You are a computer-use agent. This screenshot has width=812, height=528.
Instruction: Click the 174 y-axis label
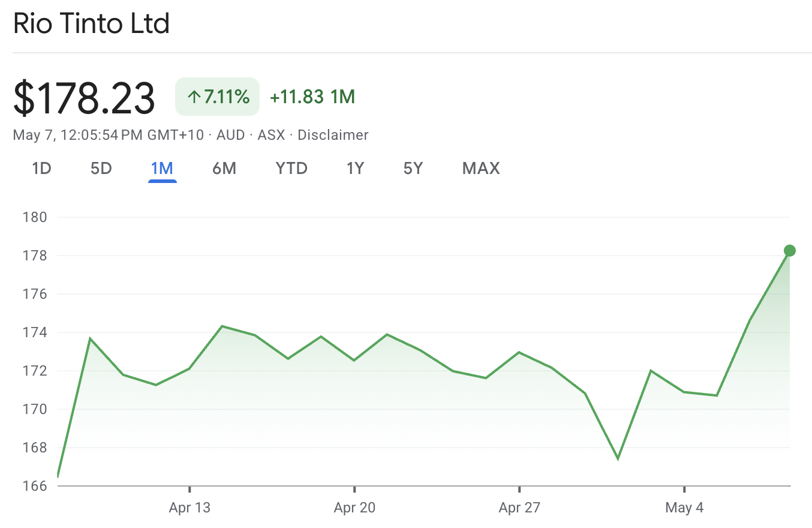[34, 332]
